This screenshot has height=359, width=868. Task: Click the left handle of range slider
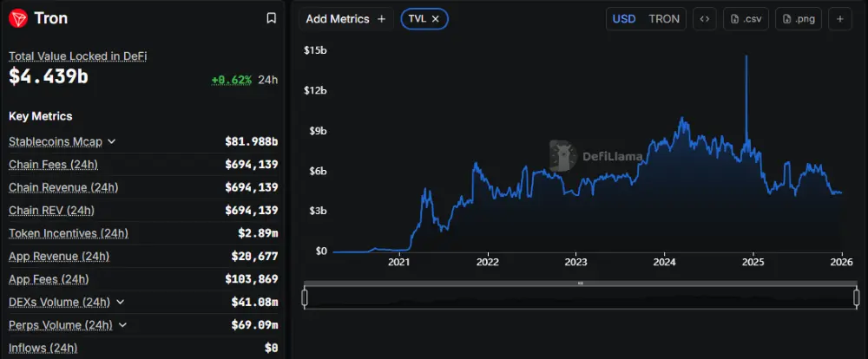click(x=305, y=297)
